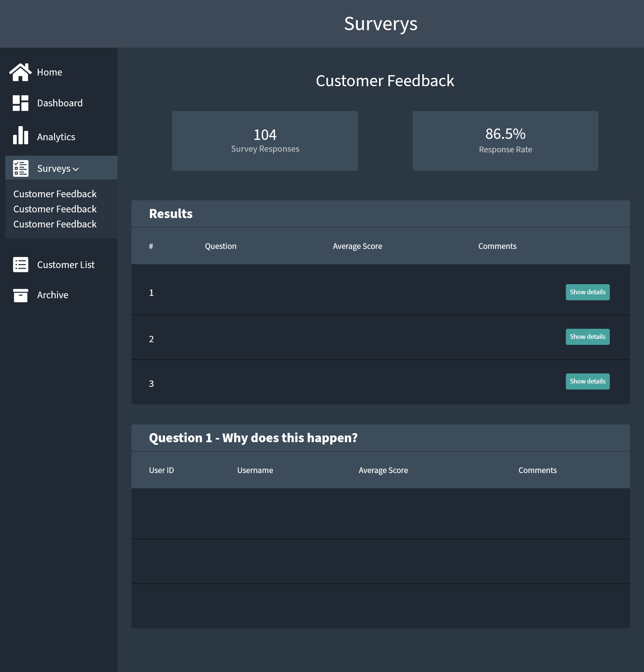The width and height of the screenshot is (644, 672).
Task: Click the Analytics bar chart icon
Action: pos(20,135)
